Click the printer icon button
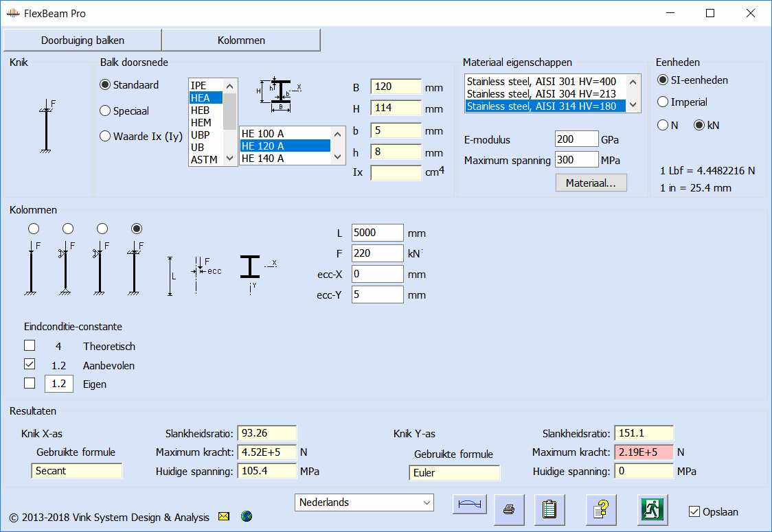This screenshot has height=532, width=772. [x=509, y=510]
